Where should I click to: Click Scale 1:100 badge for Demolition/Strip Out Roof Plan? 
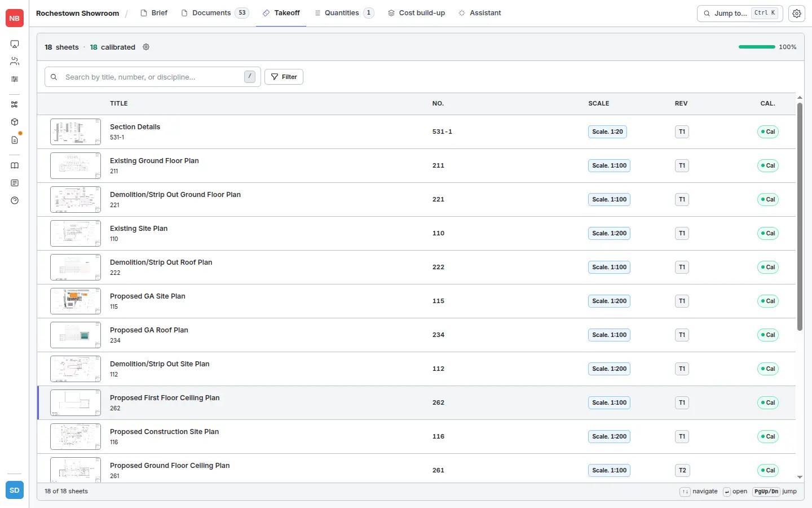(609, 267)
